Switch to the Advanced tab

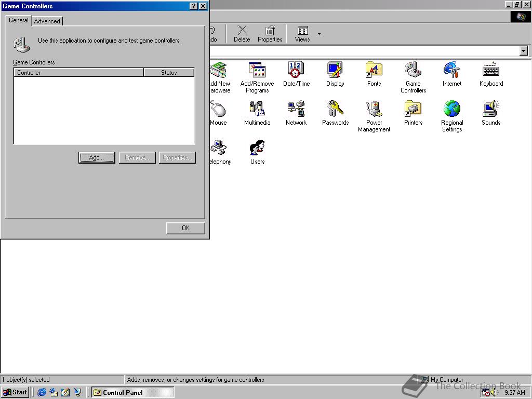point(47,21)
